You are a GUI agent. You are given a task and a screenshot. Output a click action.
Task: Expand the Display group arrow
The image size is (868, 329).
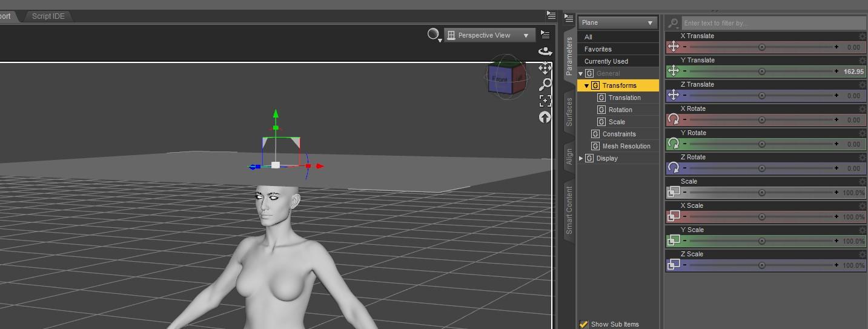click(x=581, y=158)
